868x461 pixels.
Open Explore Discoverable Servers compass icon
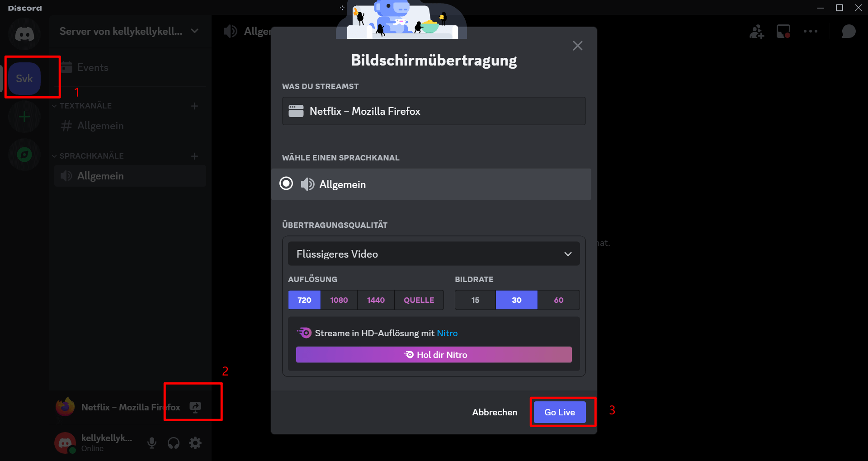coord(24,155)
